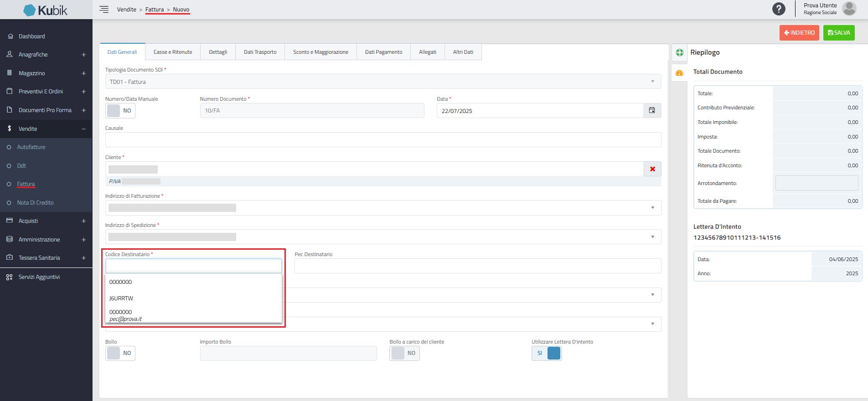Viewport: 868px width, 401px height.
Task: Click the orange Riepilogo dashboard icon
Action: (679, 73)
